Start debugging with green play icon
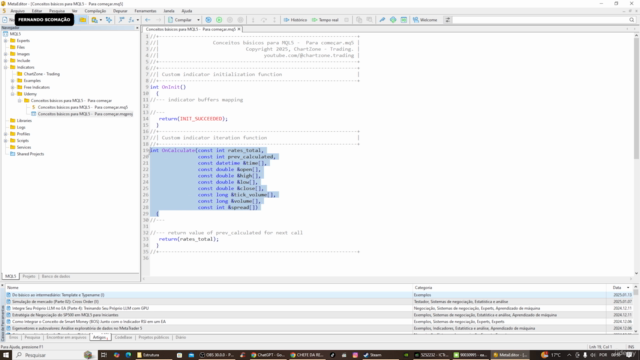This screenshot has width=640, height=360. click(x=219, y=20)
